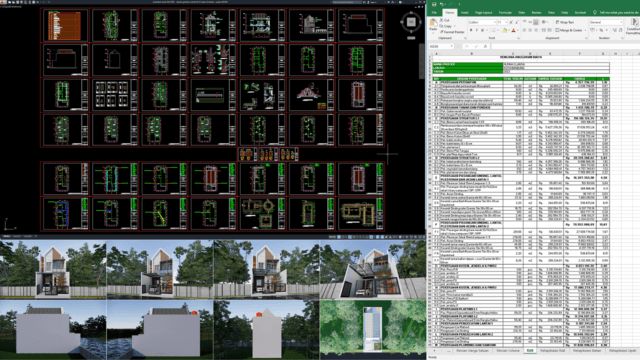Image resolution: width=640 pixels, height=360 pixels.
Task: Open the Rekapitulasi RAB sheet tab
Action: (x=553, y=351)
